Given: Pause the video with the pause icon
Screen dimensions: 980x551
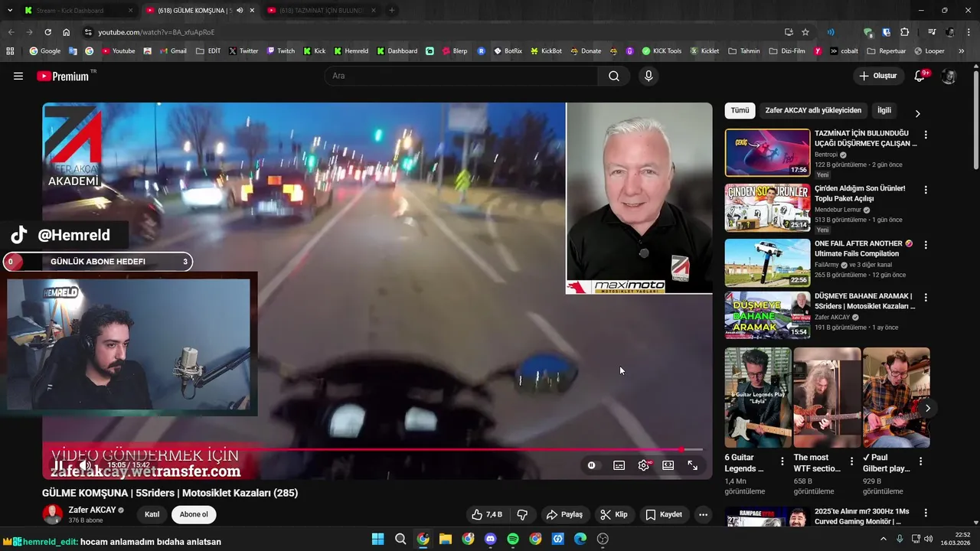Looking at the screenshot, I should coord(58,465).
